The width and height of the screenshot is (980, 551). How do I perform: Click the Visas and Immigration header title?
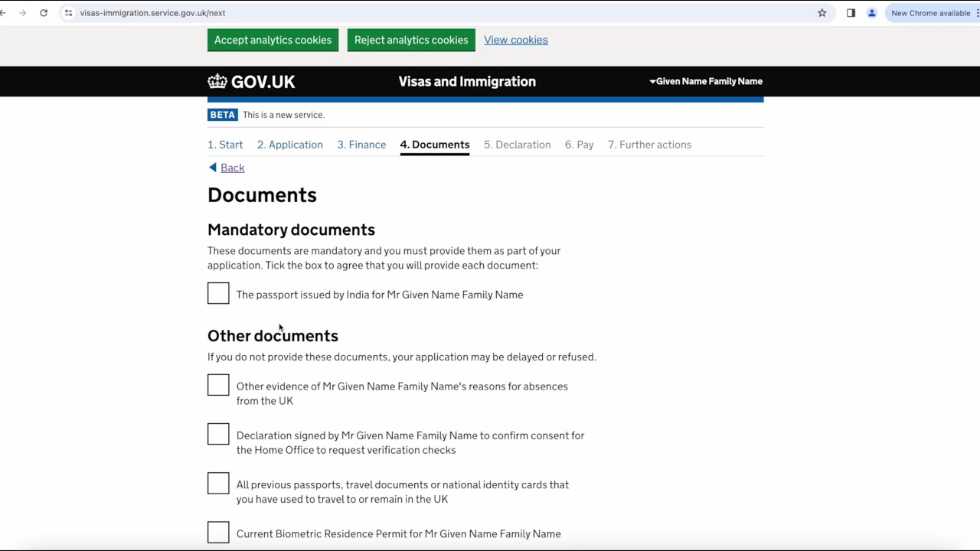pyautogui.click(x=467, y=81)
